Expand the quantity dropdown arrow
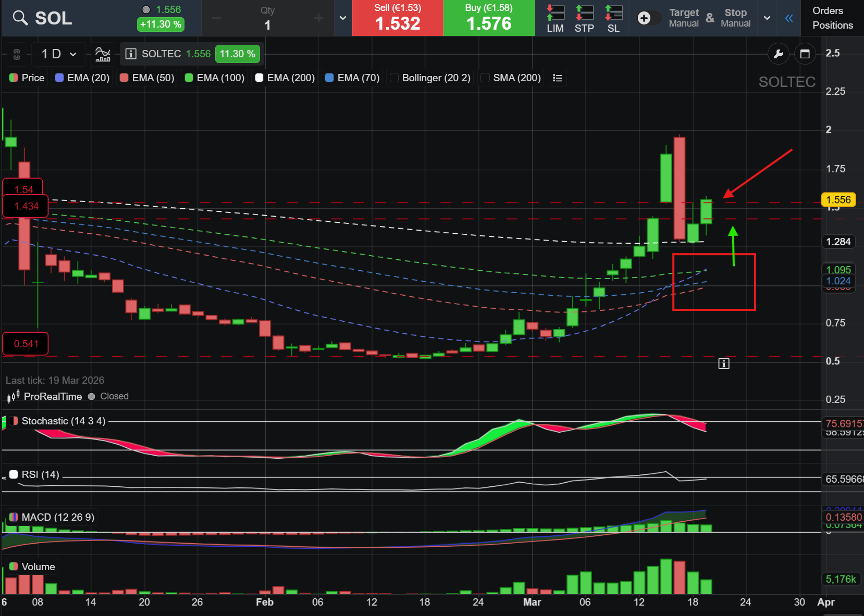The height and width of the screenshot is (616, 864). (343, 18)
